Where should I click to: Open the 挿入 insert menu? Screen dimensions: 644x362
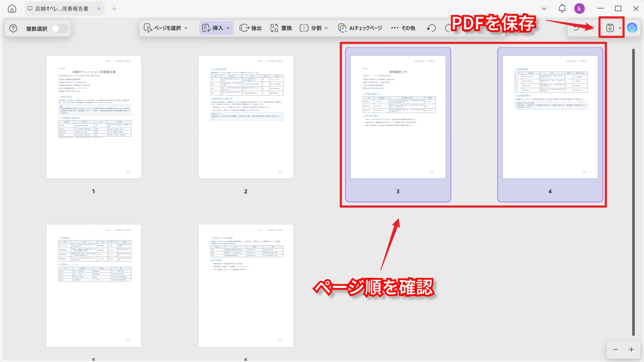coord(216,28)
